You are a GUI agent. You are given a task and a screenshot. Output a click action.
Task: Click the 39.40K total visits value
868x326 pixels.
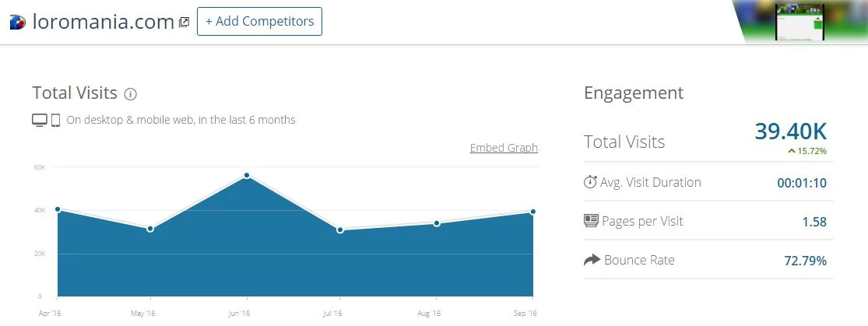[790, 131]
